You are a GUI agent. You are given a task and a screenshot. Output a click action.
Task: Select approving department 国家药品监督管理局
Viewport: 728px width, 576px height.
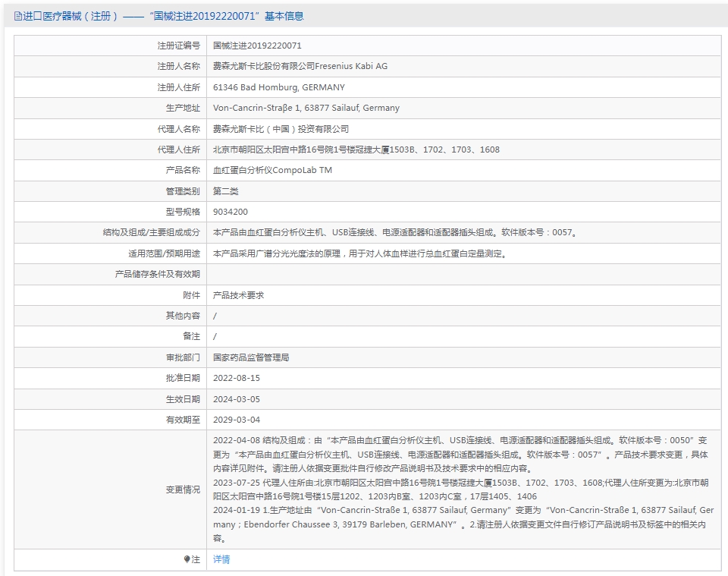coord(251,357)
